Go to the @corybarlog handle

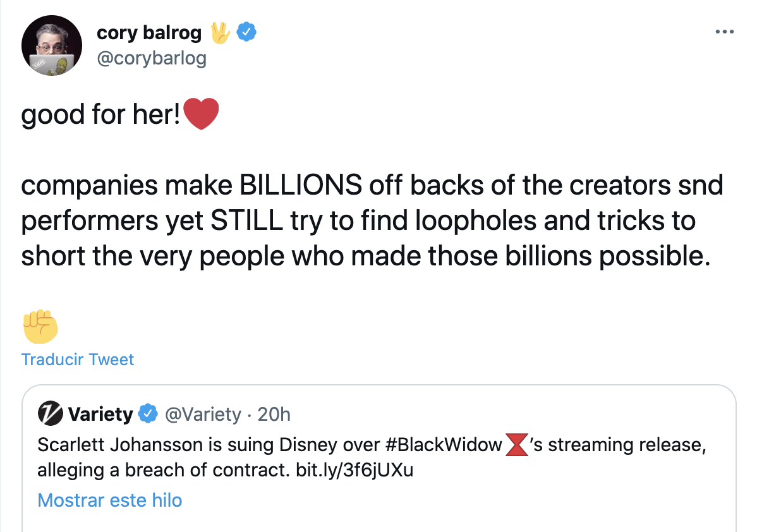click(x=152, y=59)
